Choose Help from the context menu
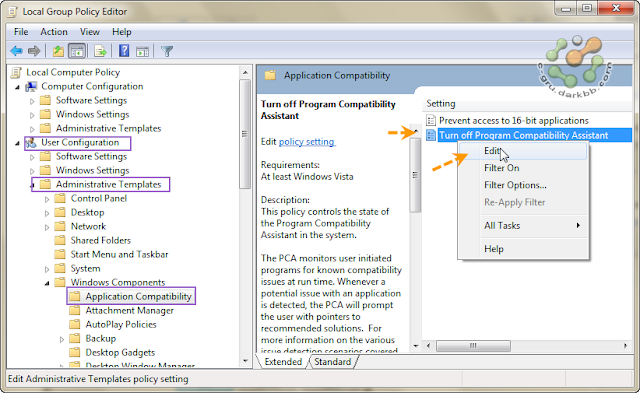 [523, 249]
